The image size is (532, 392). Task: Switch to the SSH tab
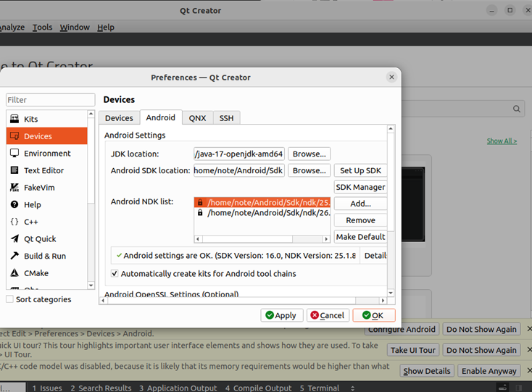[226, 118]
